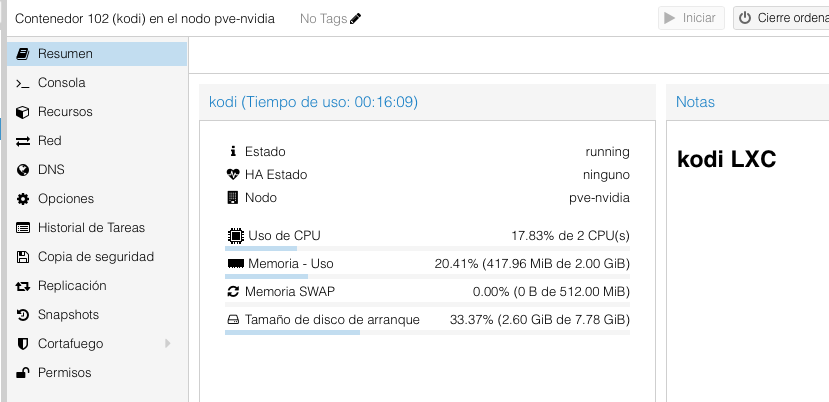
Task: Click the Permisos unlock icon
Action: (x=23, y=373)
